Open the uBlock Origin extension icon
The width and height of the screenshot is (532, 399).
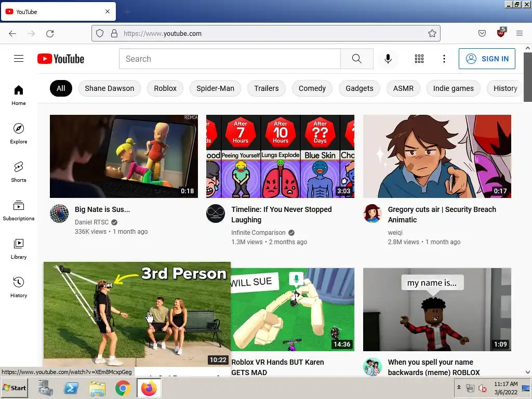pos(501,33)
